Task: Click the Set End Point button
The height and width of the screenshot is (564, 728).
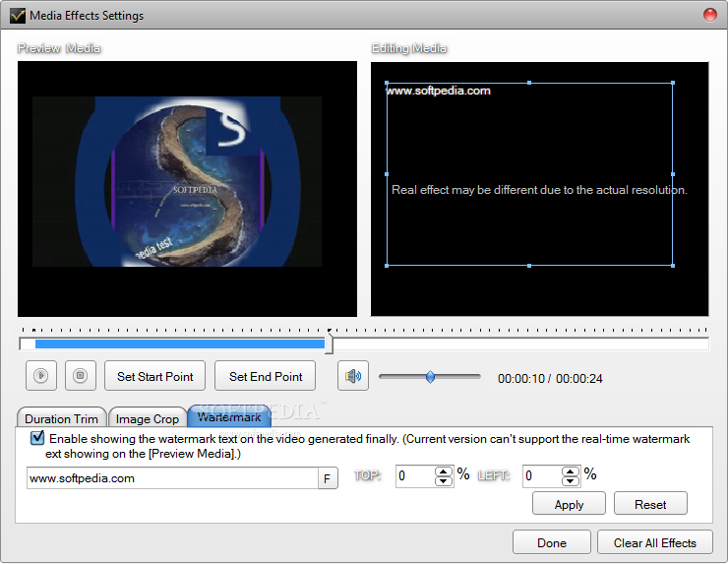Action: 266,376
